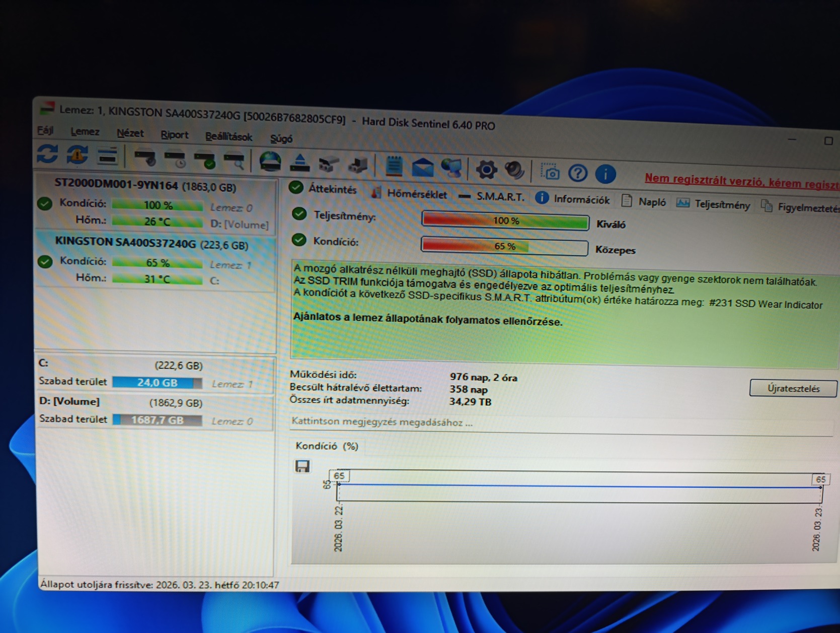Click the bold 'Ajánlatos a lemez állapotának' line
This screenshot has height=633, width=840.
428,319
